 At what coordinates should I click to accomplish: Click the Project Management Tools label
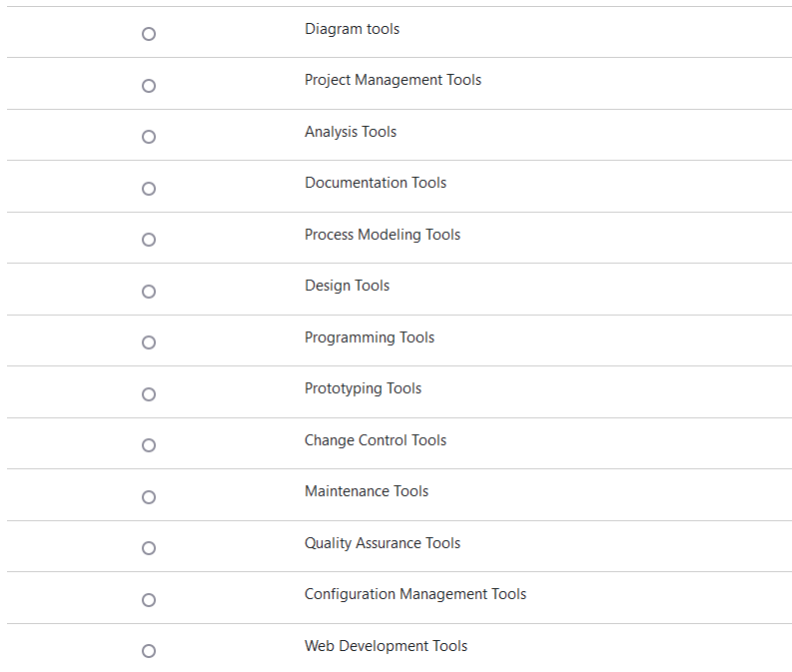[x=393, y=80]
